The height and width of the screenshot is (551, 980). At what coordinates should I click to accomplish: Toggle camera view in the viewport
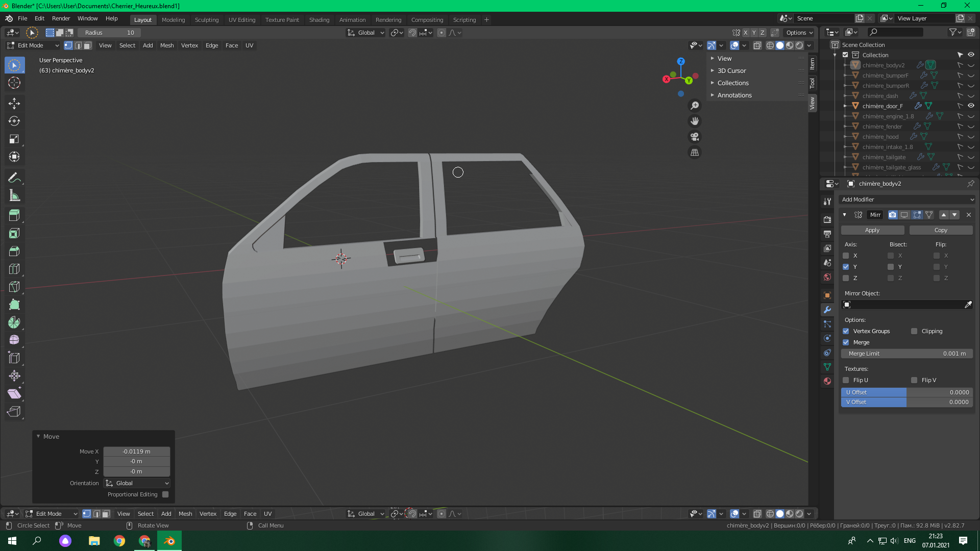[x=695, y=137]
